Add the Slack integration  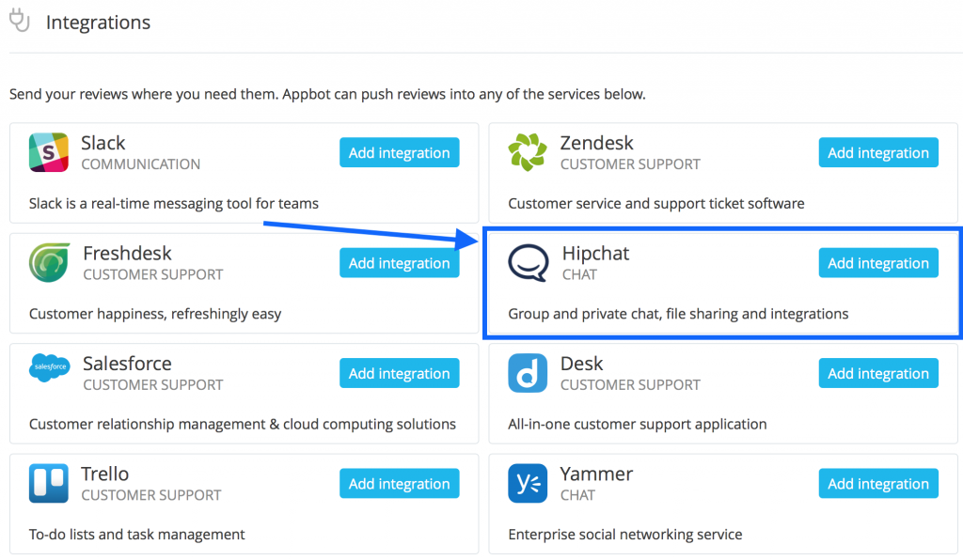[x=399, y=152]
